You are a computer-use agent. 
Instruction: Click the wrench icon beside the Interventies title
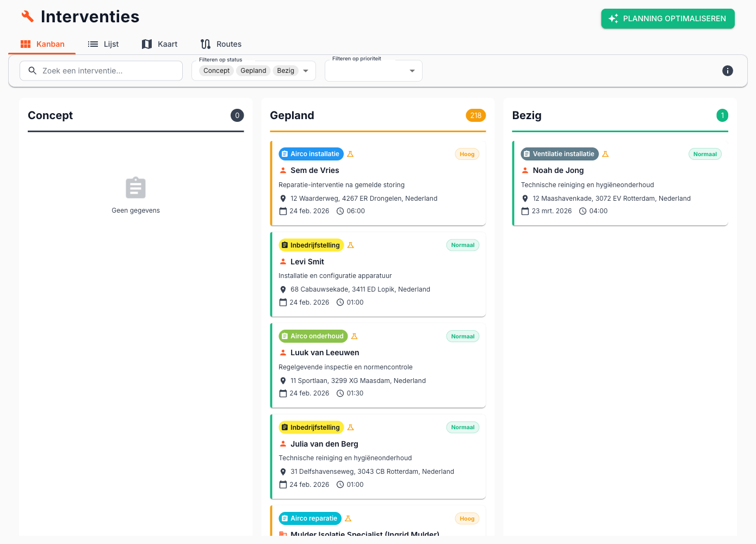click(x=28, y=16)
